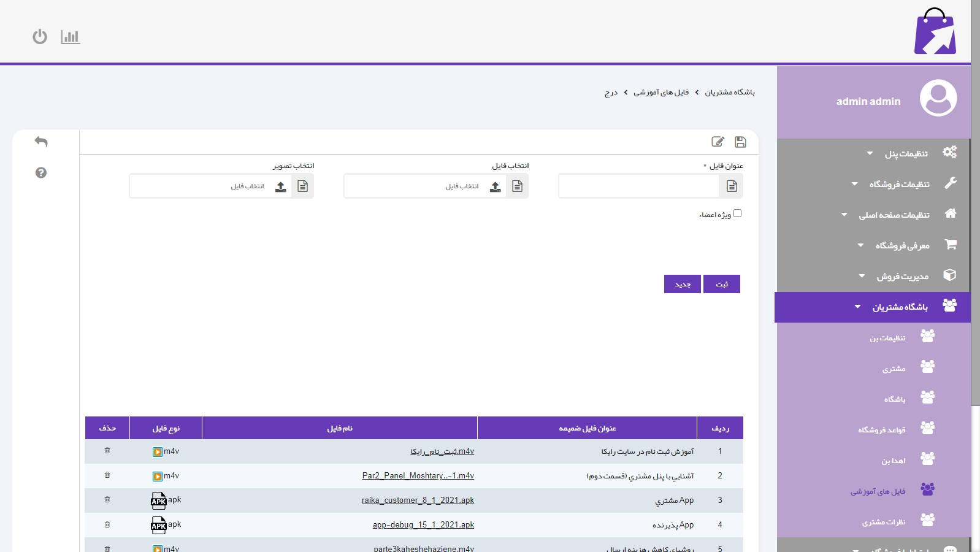Expand the تنظیمات فروشگاه menu arrow
Viewport: 980px width, 552px height.
(x=855, y=184)
